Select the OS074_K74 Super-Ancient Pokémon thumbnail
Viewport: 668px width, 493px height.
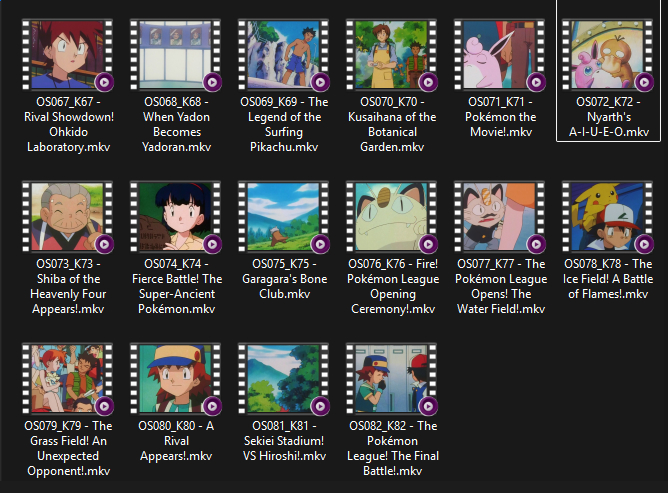[x=176, y=216]
